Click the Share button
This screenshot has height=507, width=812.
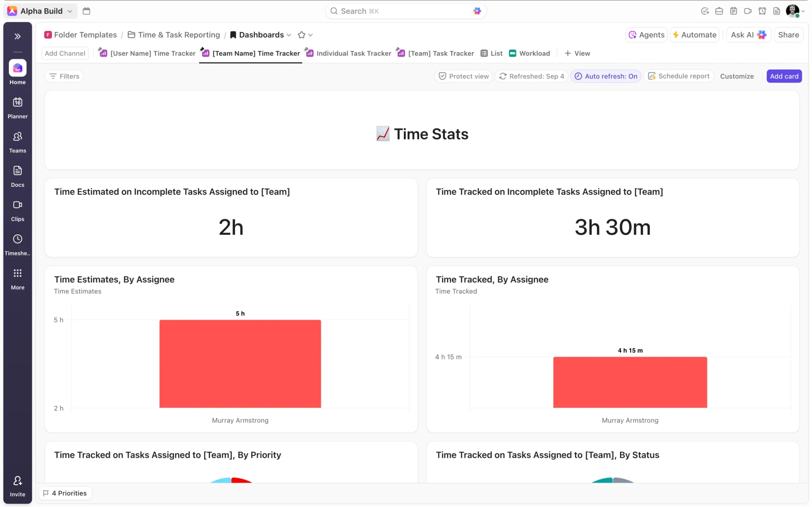[788, 35]
